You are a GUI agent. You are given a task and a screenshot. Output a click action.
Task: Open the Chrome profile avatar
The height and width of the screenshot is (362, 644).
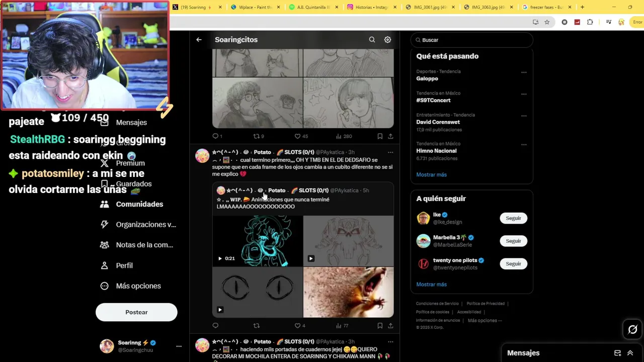pos(621,22)
